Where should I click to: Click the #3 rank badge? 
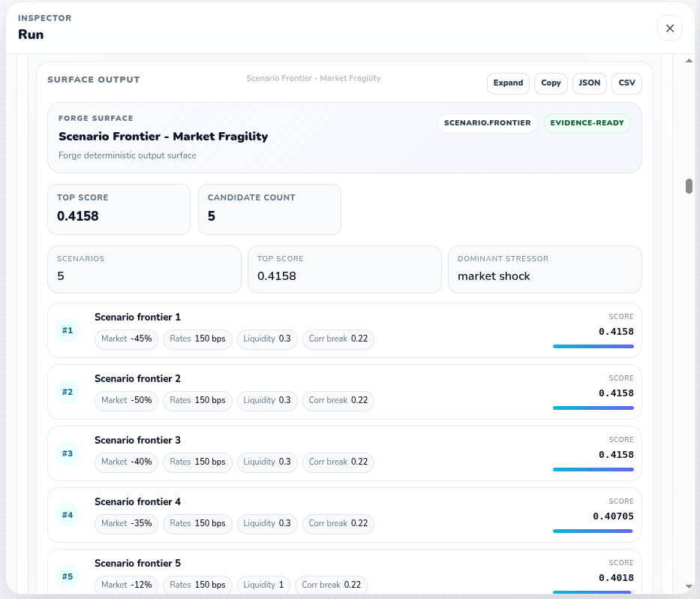coord(68,454)
